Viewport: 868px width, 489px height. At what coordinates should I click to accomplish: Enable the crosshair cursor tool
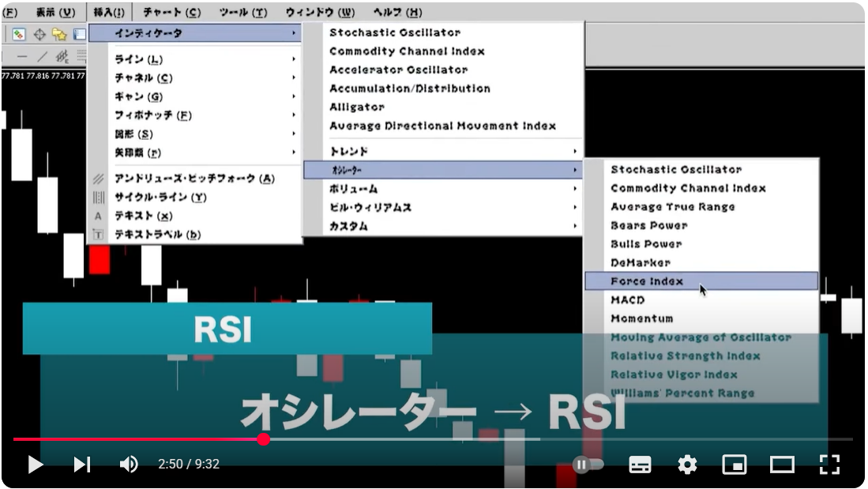[39, 33]
